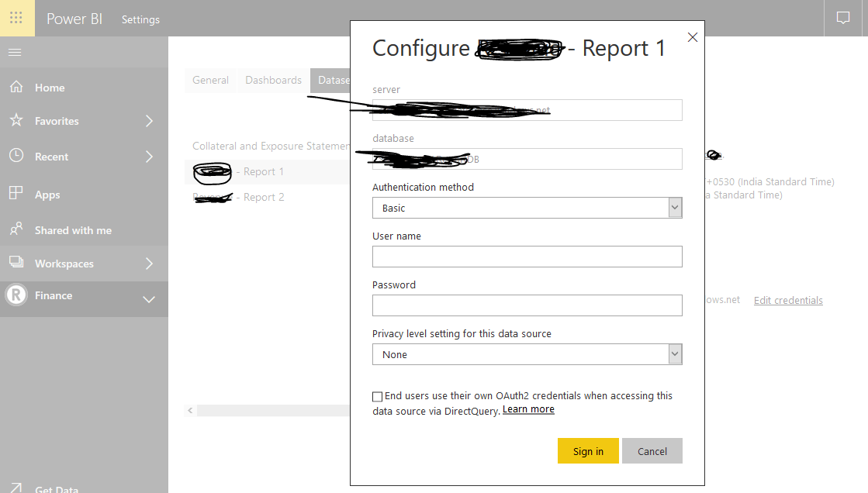868x493 pixels.
Task: Click the horizontal scrollbar left arrow
Action: coord(190,410)
